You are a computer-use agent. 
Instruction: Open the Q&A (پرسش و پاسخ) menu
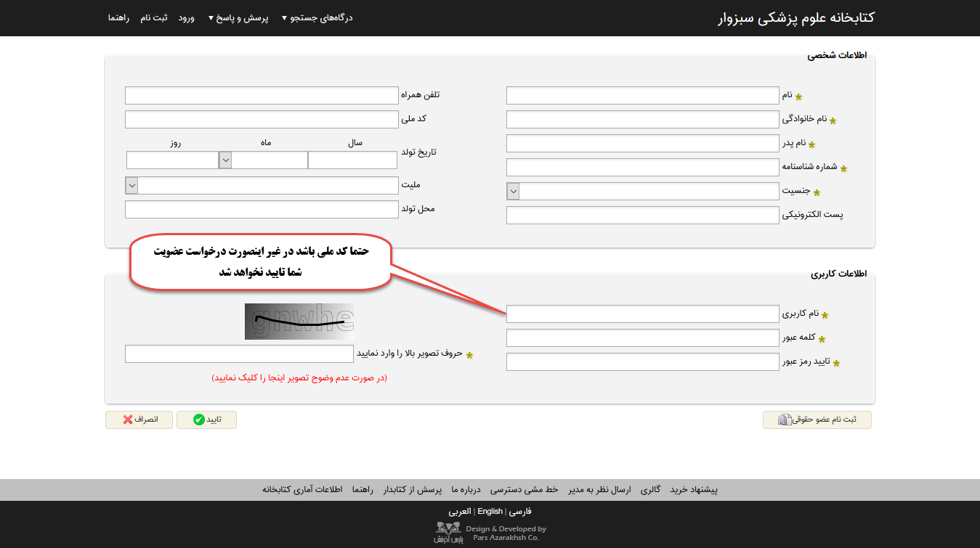click(238, 18)
